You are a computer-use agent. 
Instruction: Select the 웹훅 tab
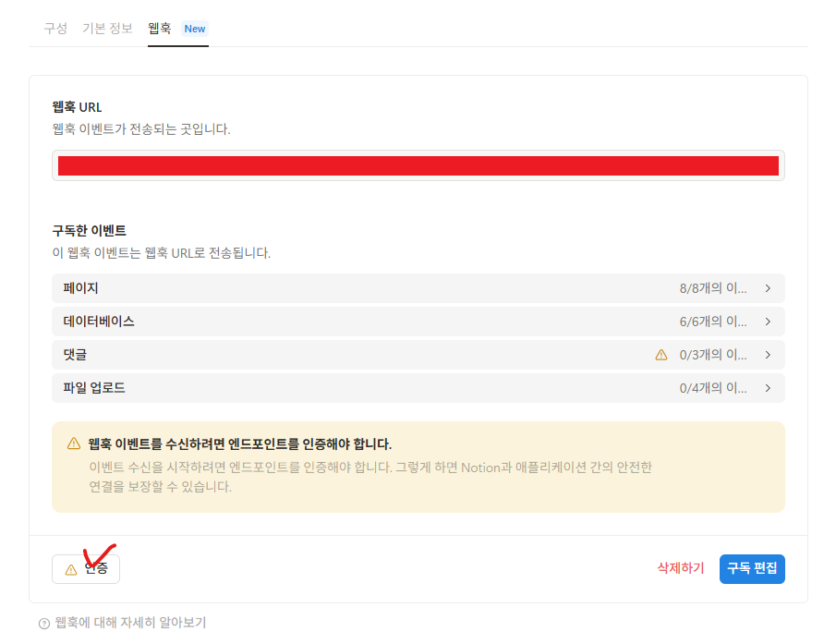159,29
